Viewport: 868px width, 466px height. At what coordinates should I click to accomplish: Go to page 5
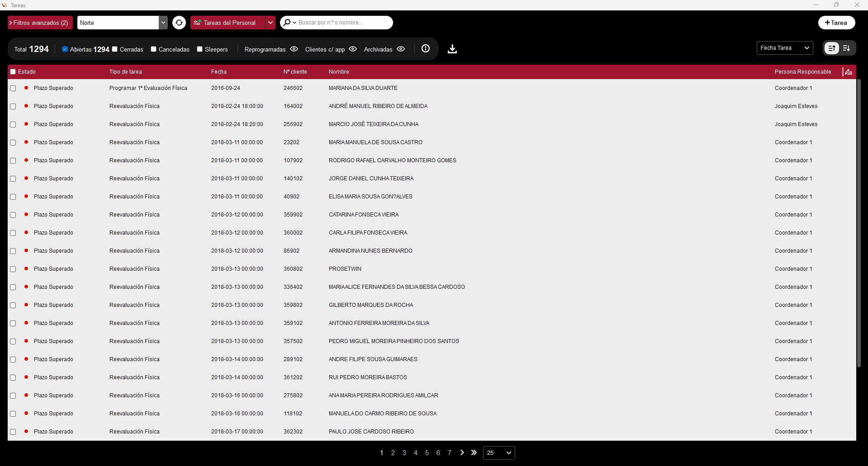click(x=427, y=453)
